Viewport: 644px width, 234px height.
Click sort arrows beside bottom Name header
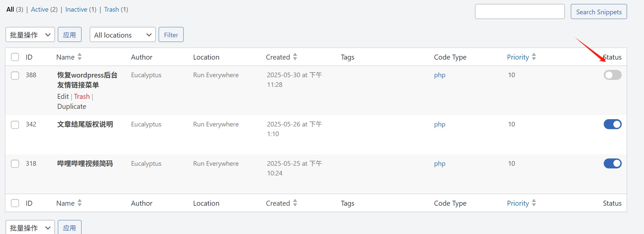(x=80, y=203)
